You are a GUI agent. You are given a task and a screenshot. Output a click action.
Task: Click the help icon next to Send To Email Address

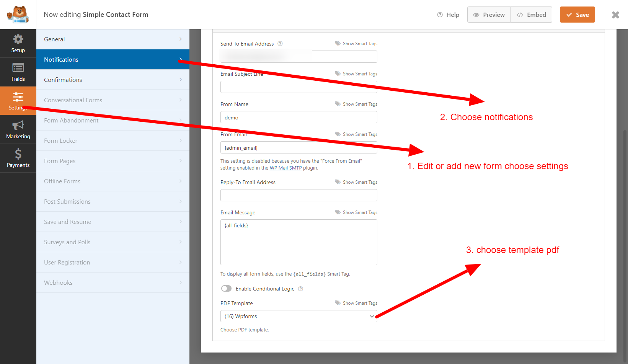tap(280, 43)
